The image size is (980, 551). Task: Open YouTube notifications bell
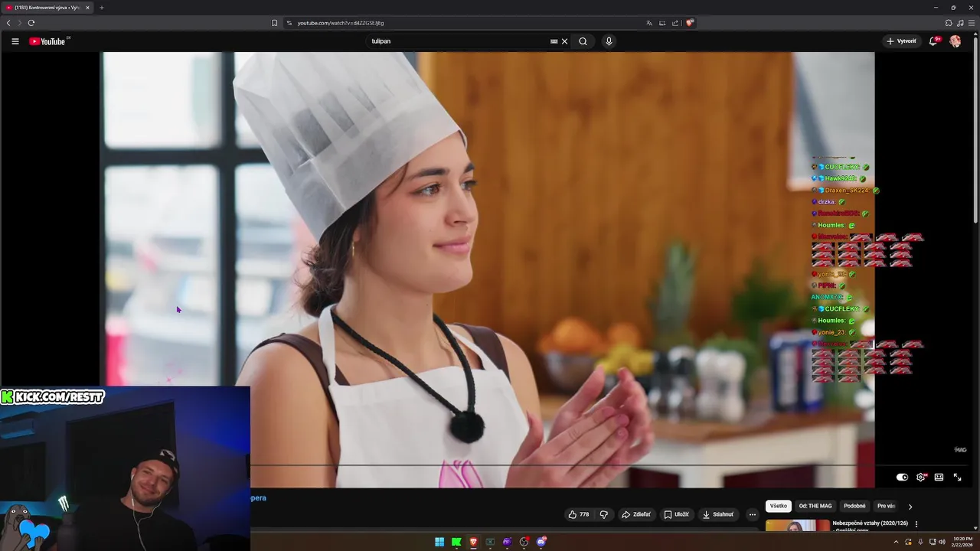point(933,41)
